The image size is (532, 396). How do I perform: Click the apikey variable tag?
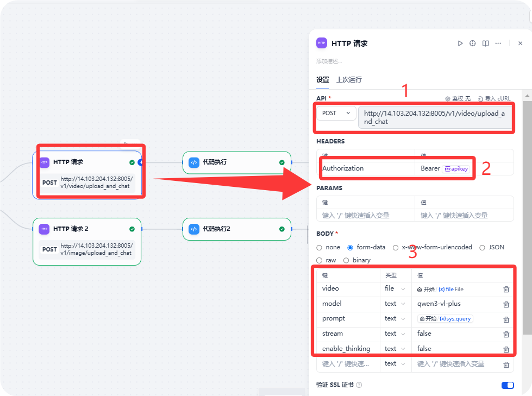click(456, 169)
